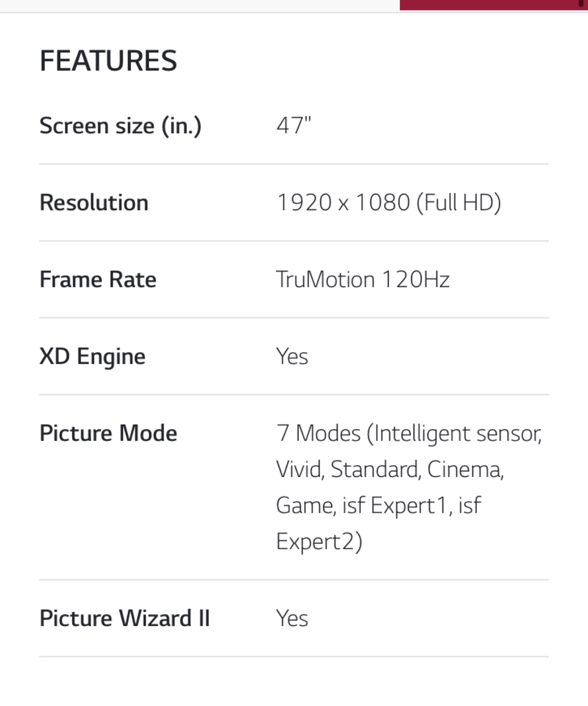Select the Frame Rate label
This screenshot has height=706, width=588.
98,279
